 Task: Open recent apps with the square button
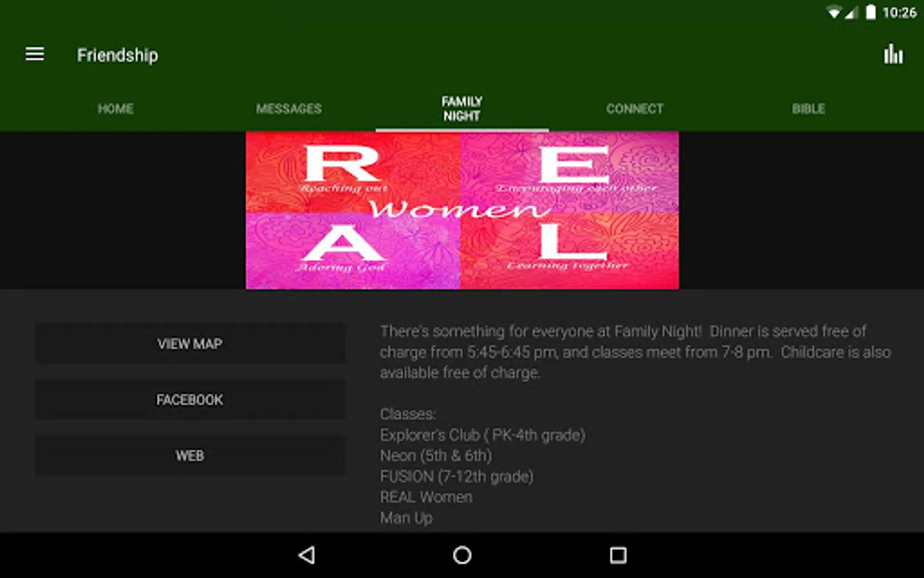[x=618, y=555]
